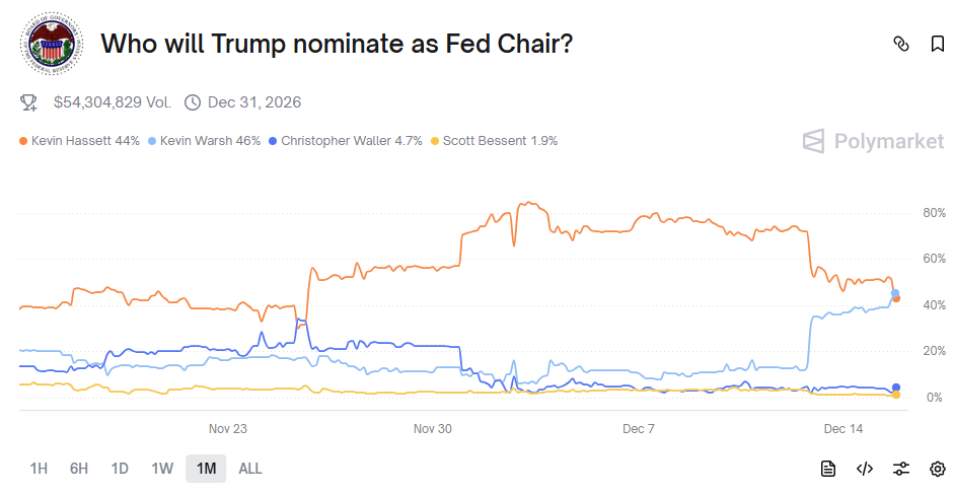Select the 6H time range
The image size is (956, 496).
[x=79, y=468]
